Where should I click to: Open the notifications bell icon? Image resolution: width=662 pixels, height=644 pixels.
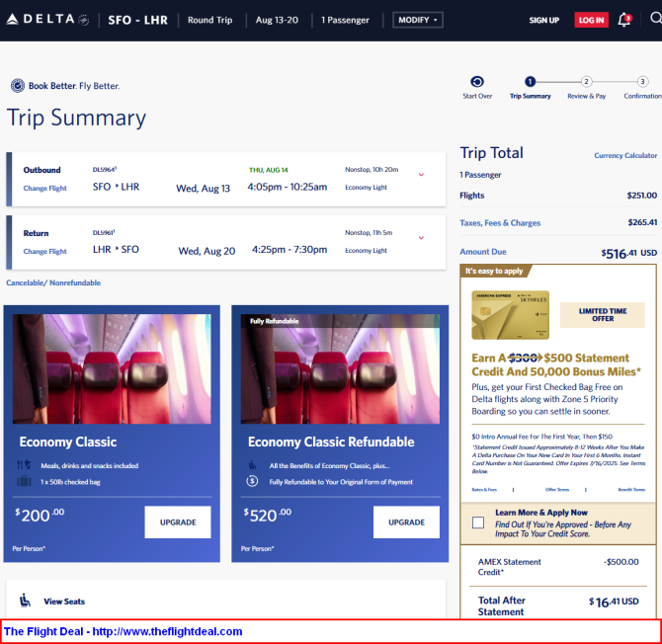624,20
